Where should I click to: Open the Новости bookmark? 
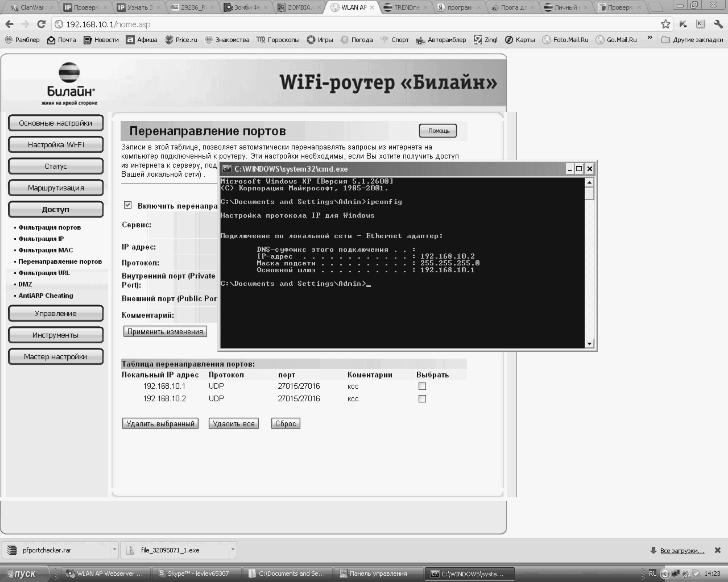pos(101,40)
